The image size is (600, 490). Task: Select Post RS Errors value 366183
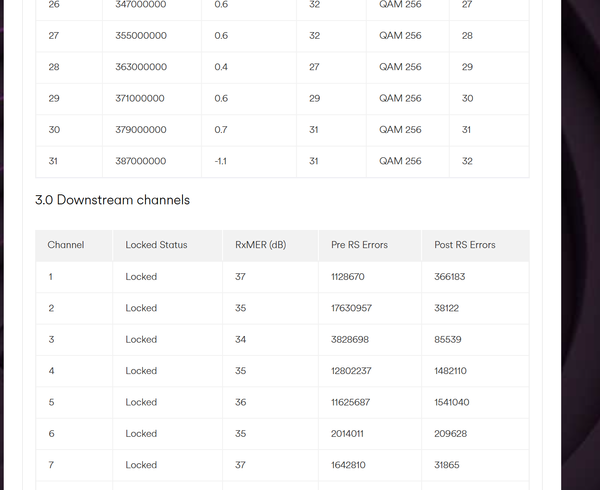pos(450,277)
